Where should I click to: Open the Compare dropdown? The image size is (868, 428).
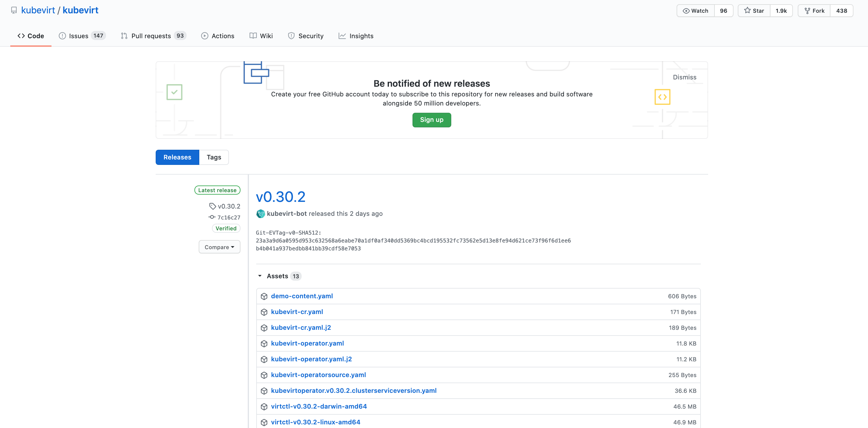(219, 247)
